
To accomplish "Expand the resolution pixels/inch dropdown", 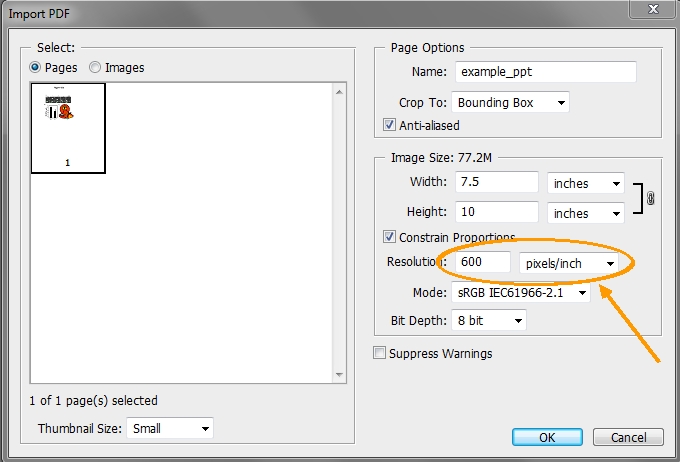I will pos(568,262).
